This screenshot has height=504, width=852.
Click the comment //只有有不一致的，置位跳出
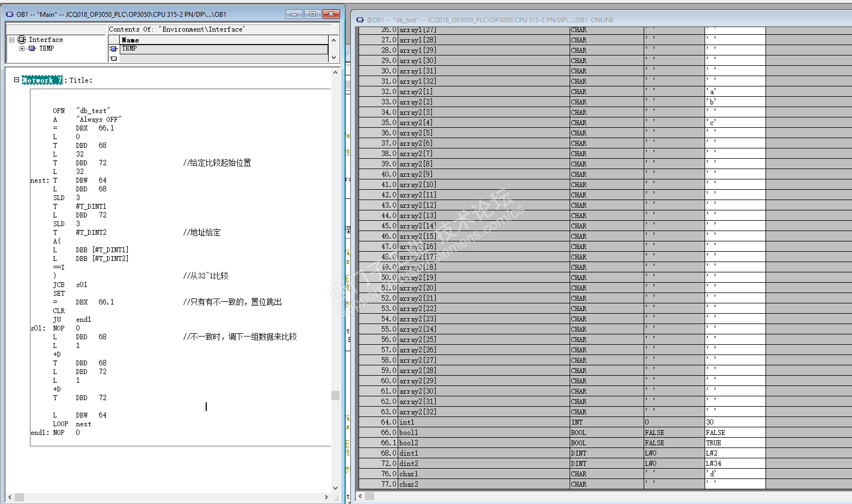pos(232,302)
